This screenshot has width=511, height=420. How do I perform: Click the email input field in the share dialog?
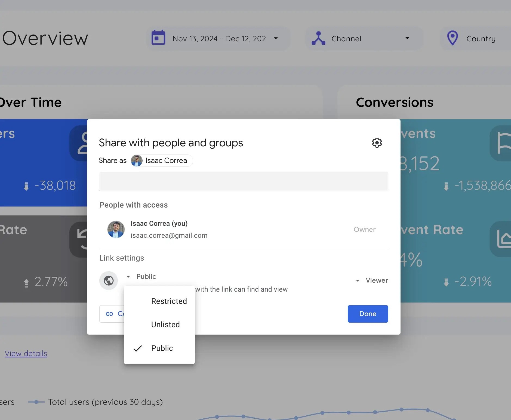[x=244, y=181]
